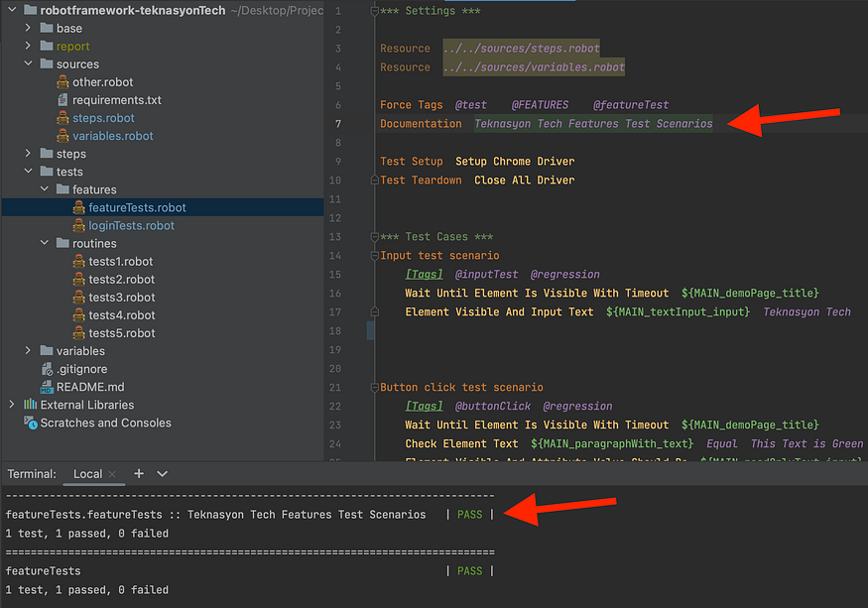Click the Close All Driver keyword
The width and height of the screenshot is (868, 608).
(524, 180)
